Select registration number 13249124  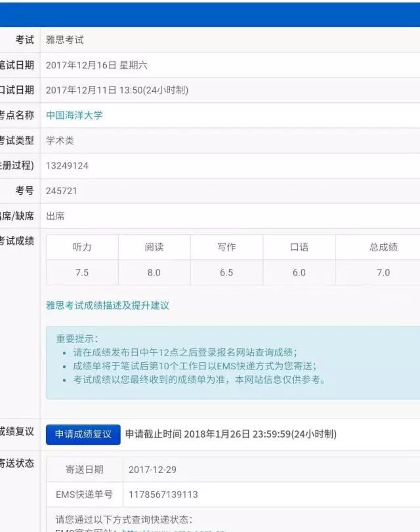67,165
